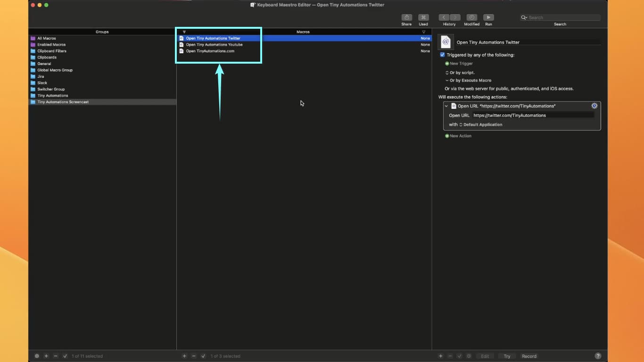Select Open TinyAutomations.com macro

304,51
